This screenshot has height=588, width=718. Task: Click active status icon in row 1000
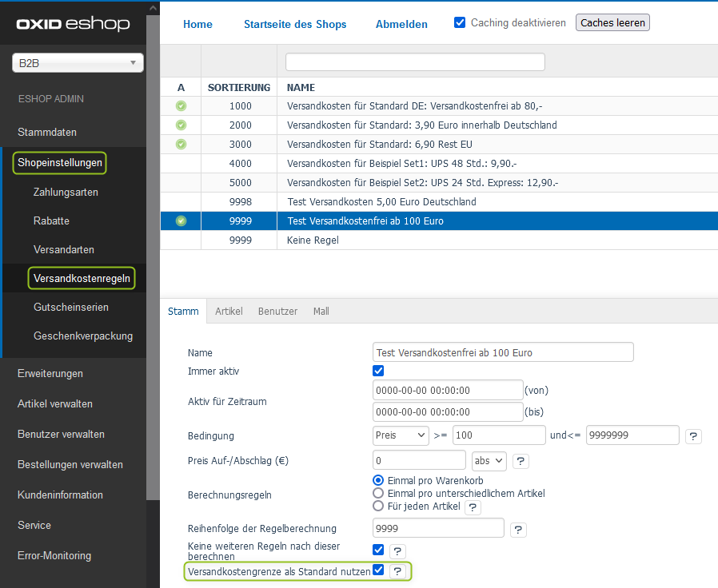coord(181,106)
